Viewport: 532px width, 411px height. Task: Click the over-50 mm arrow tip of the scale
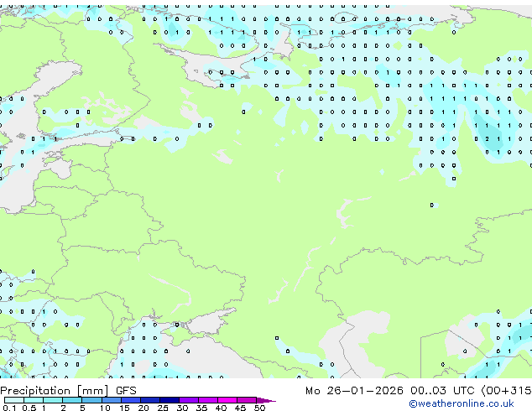pos(266,400)
